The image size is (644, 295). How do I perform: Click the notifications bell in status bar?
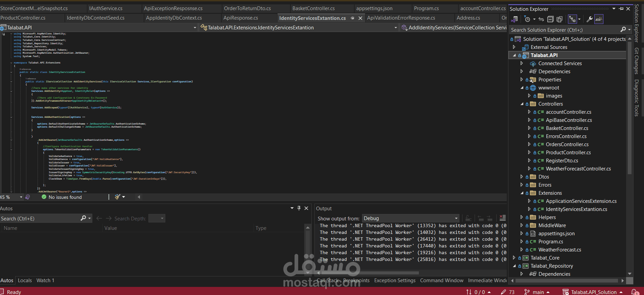635,292
